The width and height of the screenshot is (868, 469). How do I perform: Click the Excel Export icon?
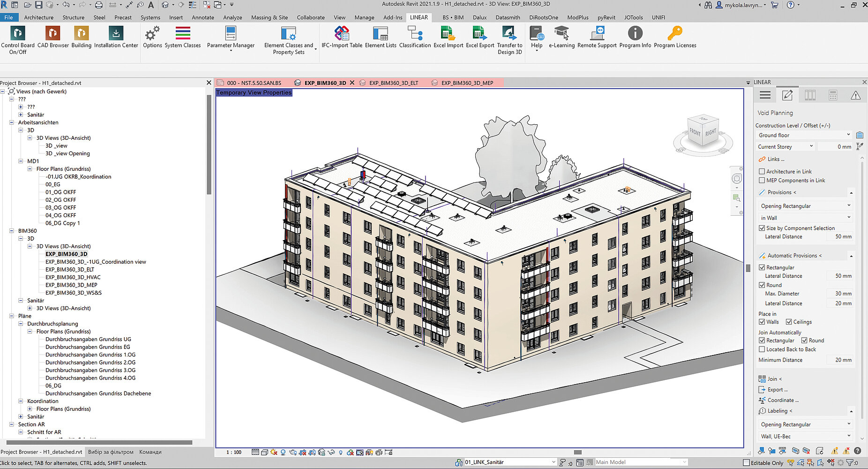479,34
